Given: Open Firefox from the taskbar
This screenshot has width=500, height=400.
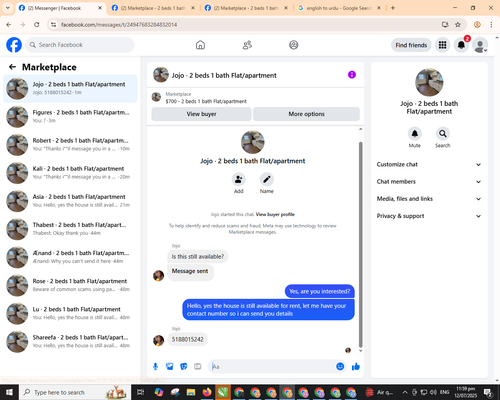Looking at the screenshot, I should pyautogui.click(x=207, y=392).
